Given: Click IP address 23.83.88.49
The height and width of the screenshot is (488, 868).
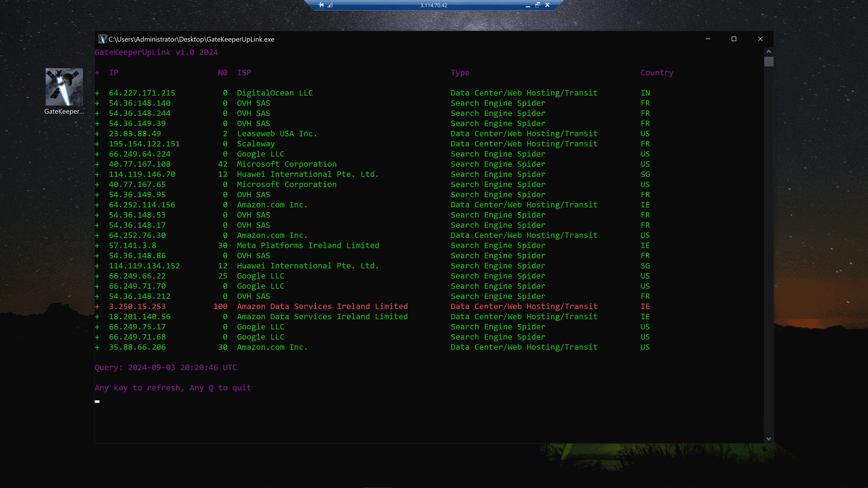Looking at the screenshot, I should (x=135, y=134).
